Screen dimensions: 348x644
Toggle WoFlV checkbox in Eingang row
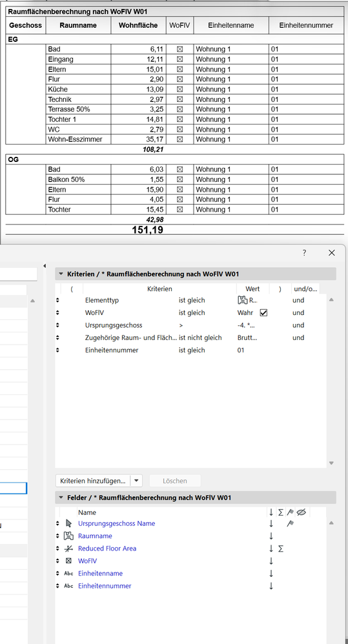click(179, 59)
